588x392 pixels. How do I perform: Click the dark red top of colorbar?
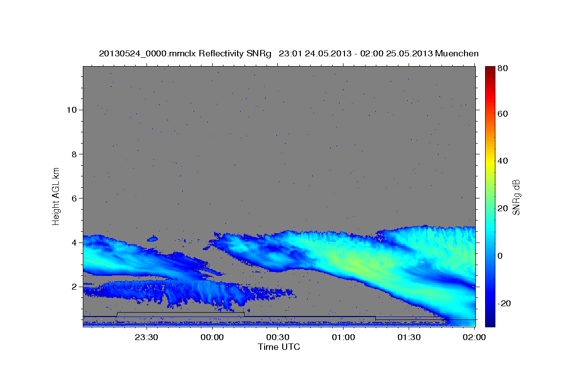click(490, 70)
